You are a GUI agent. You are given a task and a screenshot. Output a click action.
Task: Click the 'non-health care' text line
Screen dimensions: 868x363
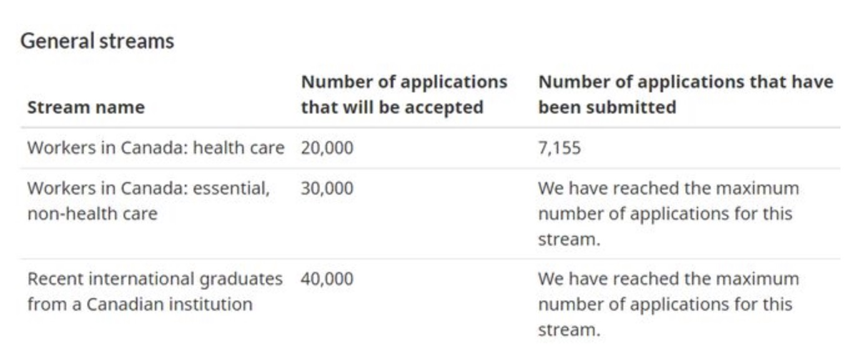pos(92,214)
